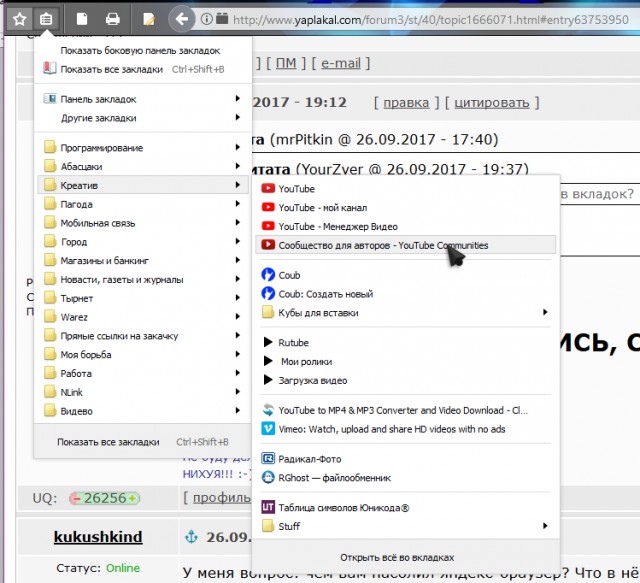Go back with the arrow button
640x583 pixels.
coord(181,19)
